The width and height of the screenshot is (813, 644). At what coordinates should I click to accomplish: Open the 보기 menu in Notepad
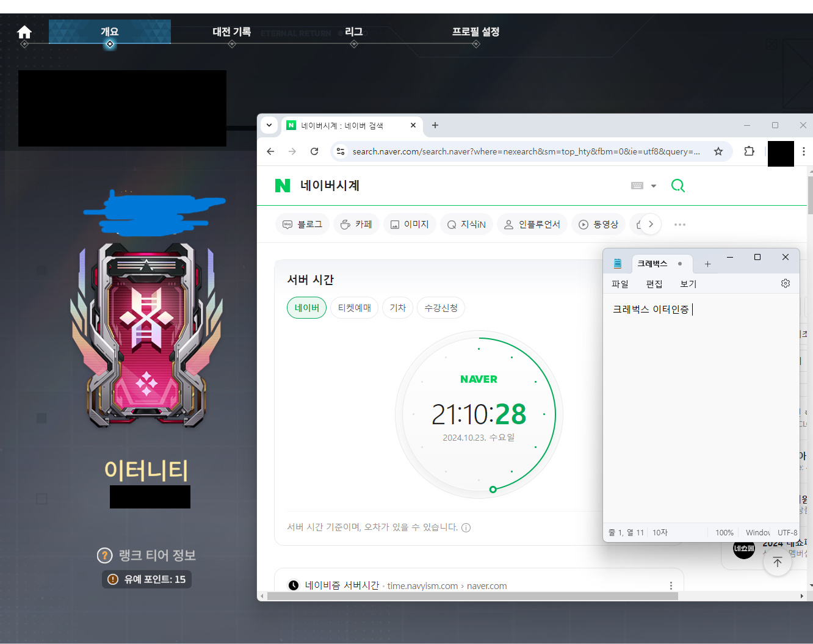click(688, 284)
